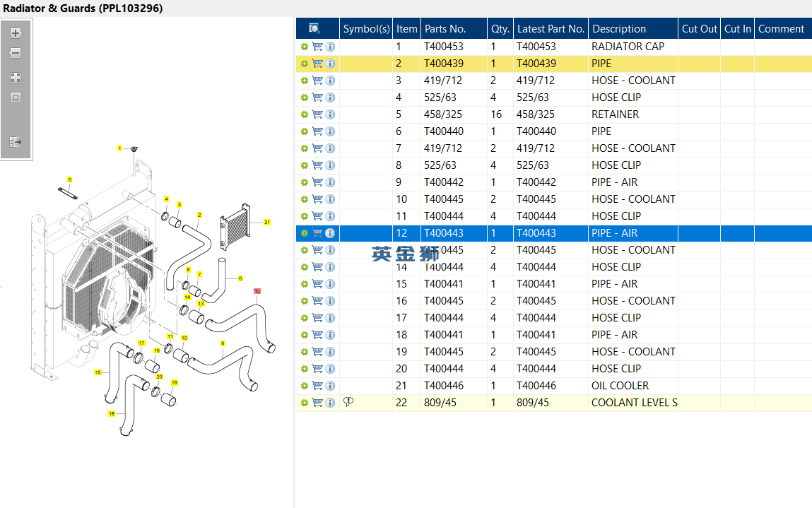Click gear icon for item 20 row
Image resolution: width=812 pixels, height=508 pixels.
pyautogui.click(x=305, y=370)
